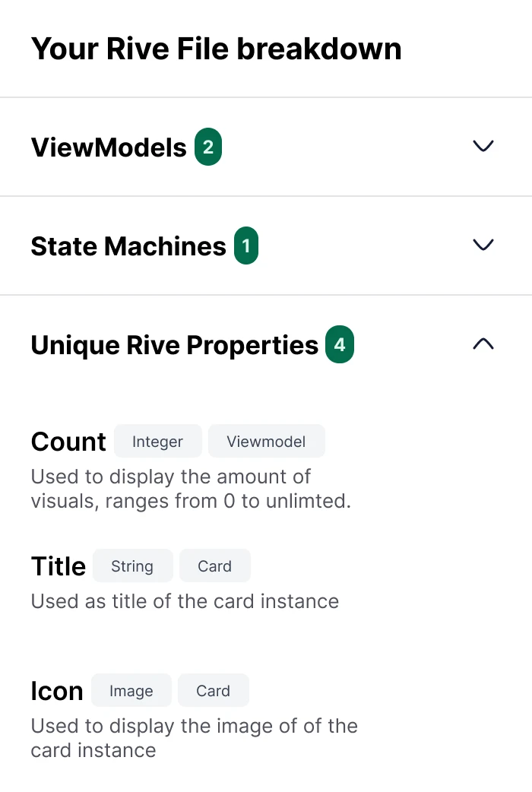532x792 pixels.
Task: Click the Unique Rive Properties badge 4
Action: click(x=340, y=345)
